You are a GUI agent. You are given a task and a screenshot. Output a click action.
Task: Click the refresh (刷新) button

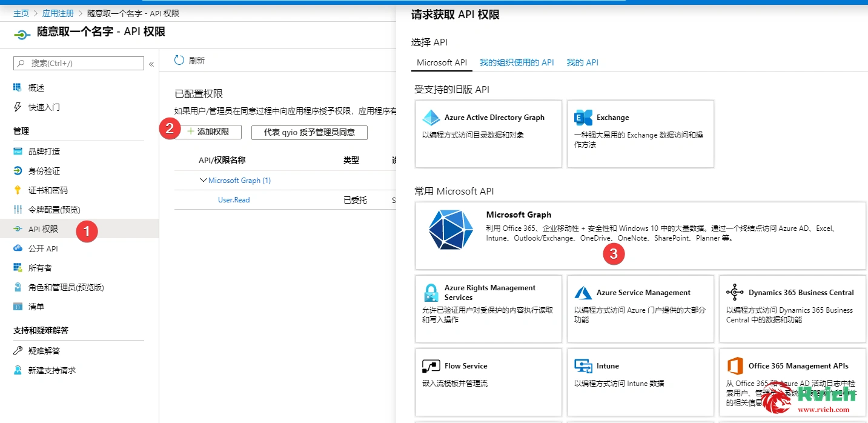point(190,61)
